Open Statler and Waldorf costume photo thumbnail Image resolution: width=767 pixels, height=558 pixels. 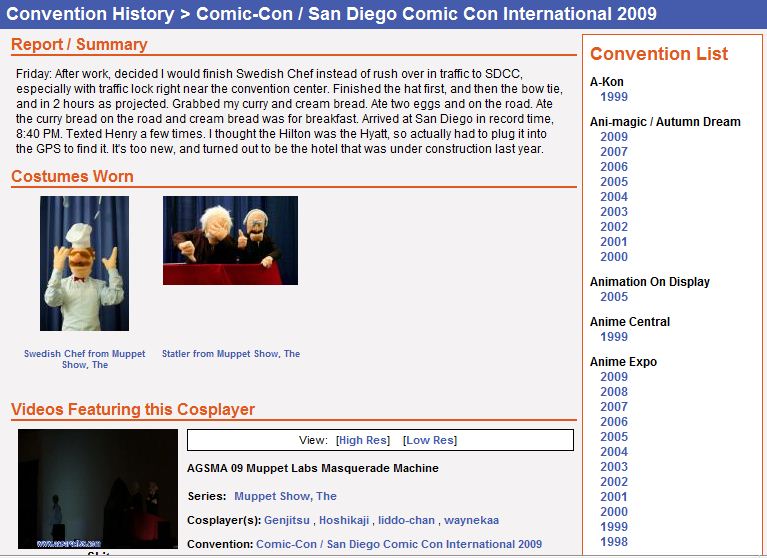[x=230, y=240]
